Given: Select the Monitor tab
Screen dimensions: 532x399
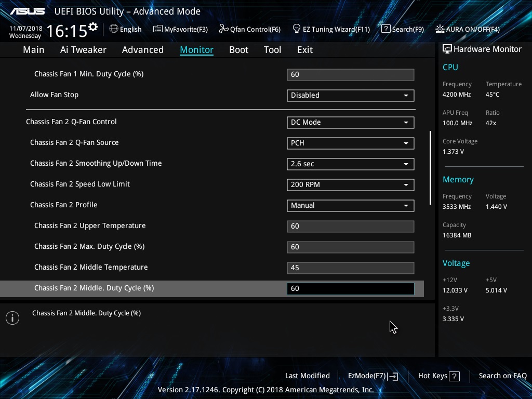Looking at the screenshot, I should [x=197, y=50].
